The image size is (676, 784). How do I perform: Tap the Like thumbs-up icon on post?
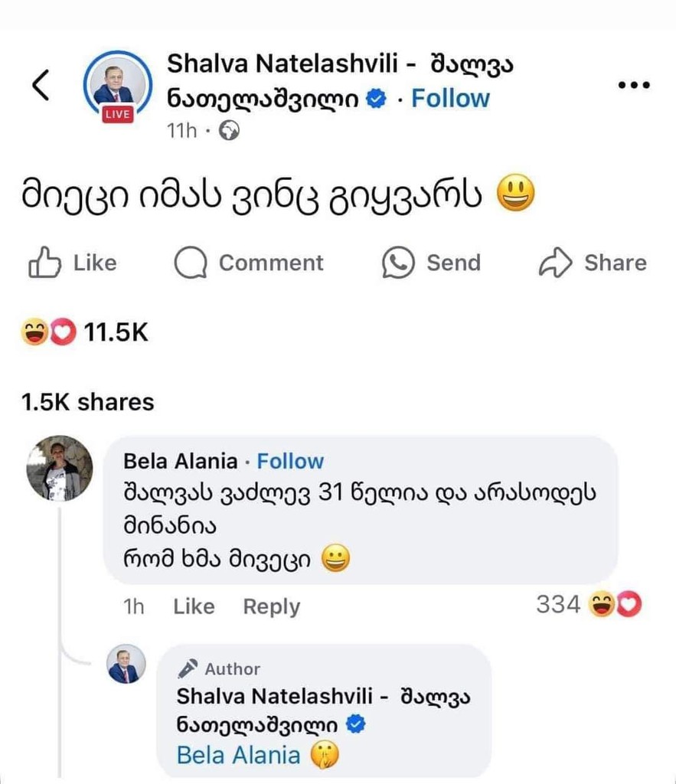point(44,262)
